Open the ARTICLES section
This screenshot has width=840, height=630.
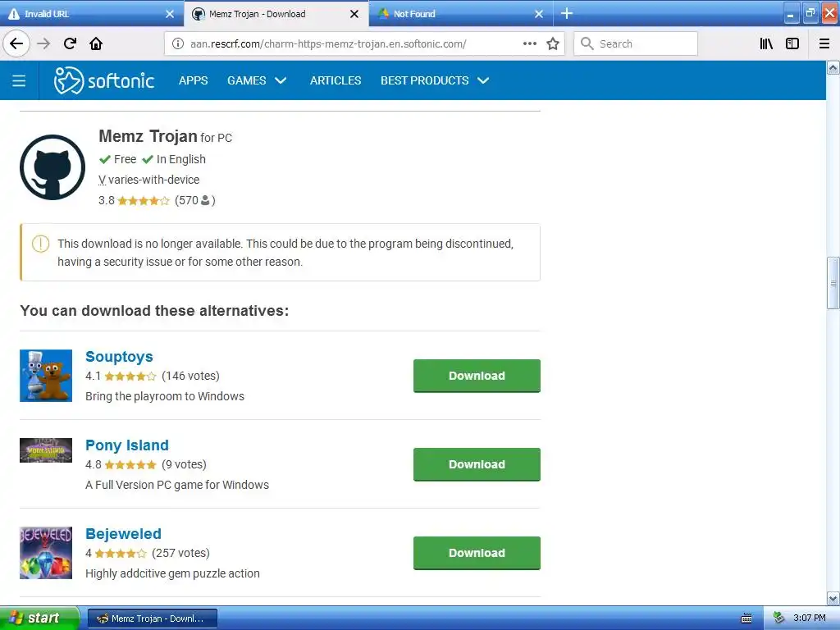[x=336, y=80]
